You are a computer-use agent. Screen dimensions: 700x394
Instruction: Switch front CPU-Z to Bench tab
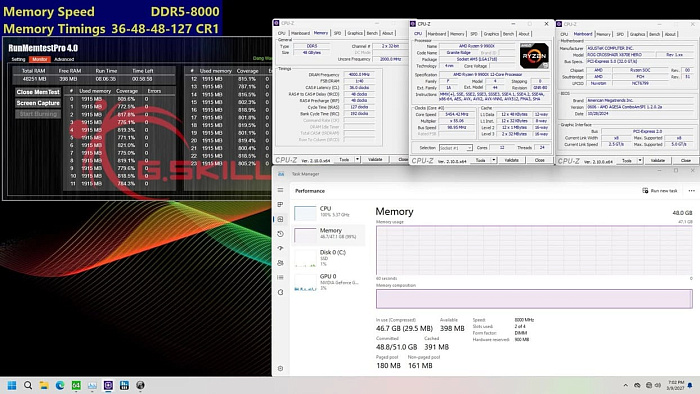point(508,34)
